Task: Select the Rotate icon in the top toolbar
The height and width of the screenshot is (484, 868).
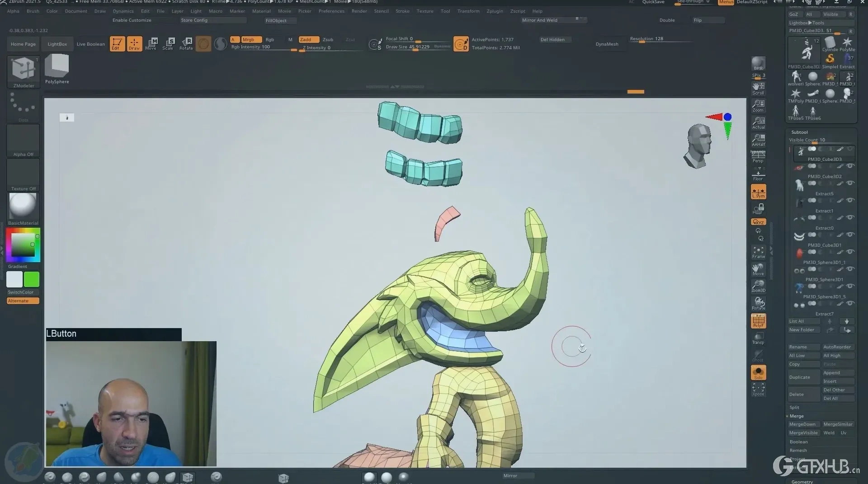Action: pyautogui.click(x=186, y=43)
